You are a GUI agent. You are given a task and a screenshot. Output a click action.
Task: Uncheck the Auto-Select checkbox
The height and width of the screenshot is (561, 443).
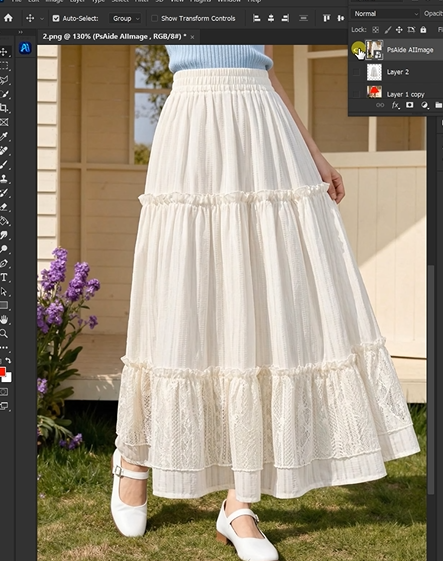56,18
